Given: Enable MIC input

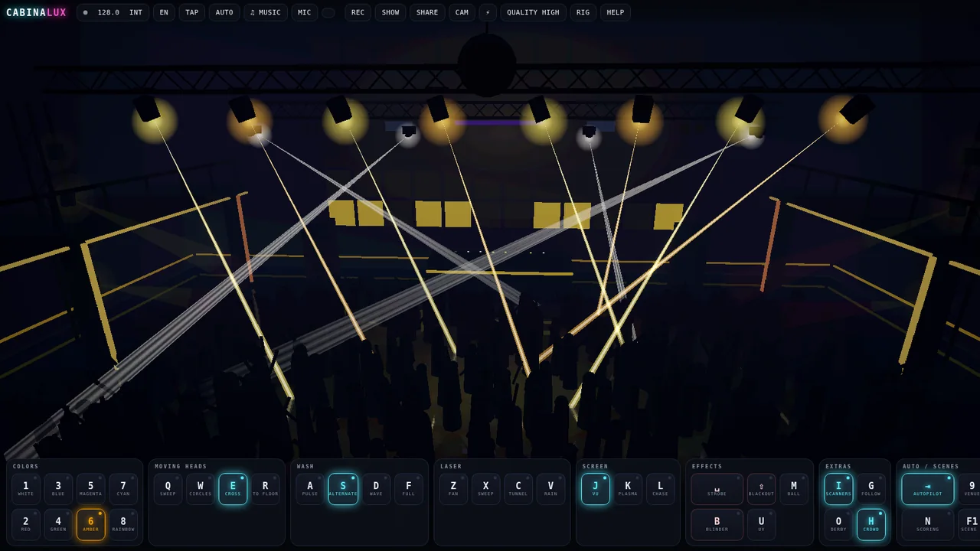Looking at the screenshot, I should pos(305,12).
